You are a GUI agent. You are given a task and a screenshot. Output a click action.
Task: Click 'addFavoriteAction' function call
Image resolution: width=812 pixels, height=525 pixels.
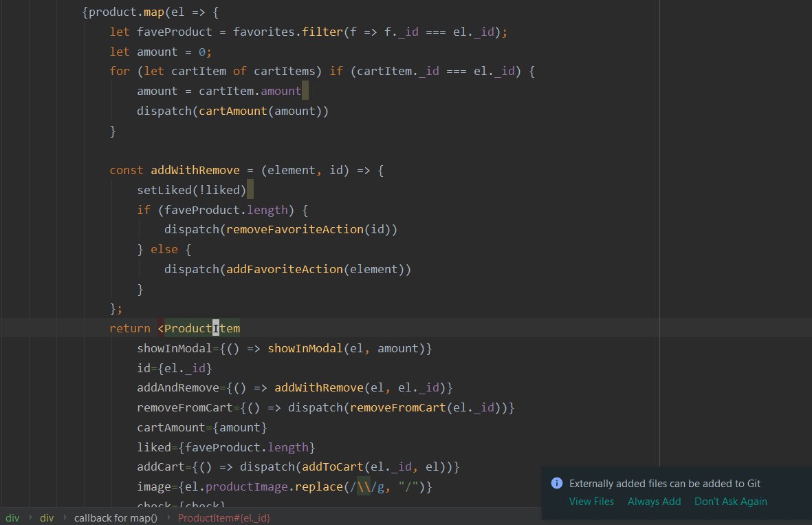click(x=285, y=269)
